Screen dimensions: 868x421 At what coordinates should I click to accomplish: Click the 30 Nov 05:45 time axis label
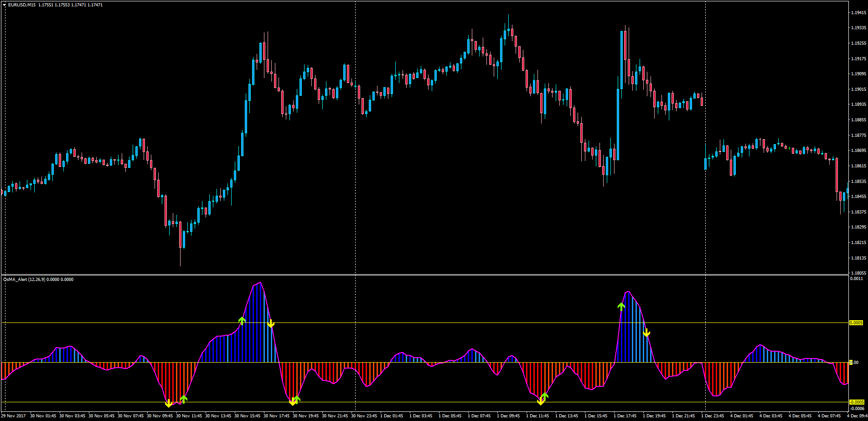click(x=102, y=416)
